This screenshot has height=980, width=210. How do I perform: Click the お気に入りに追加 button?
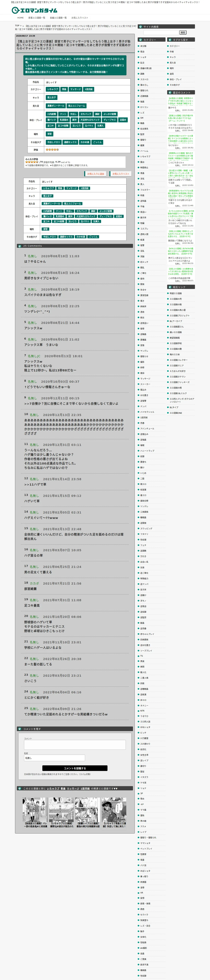point(96,174)
